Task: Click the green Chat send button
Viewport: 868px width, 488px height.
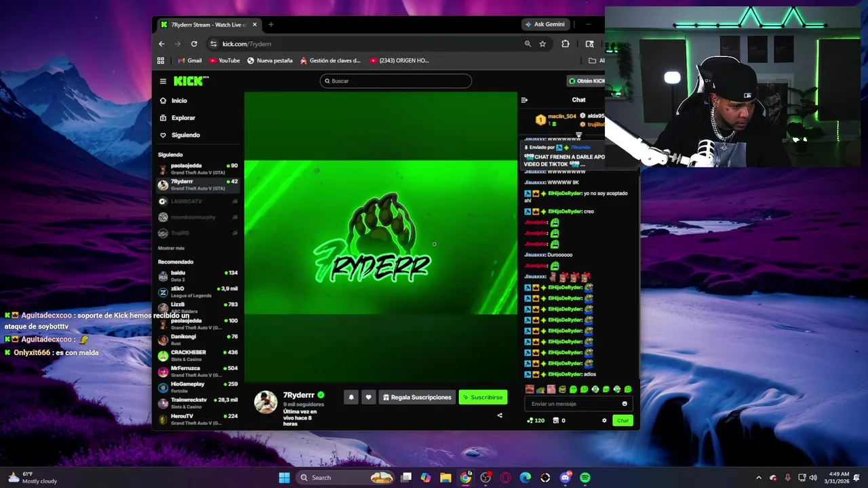Action: 623,420
